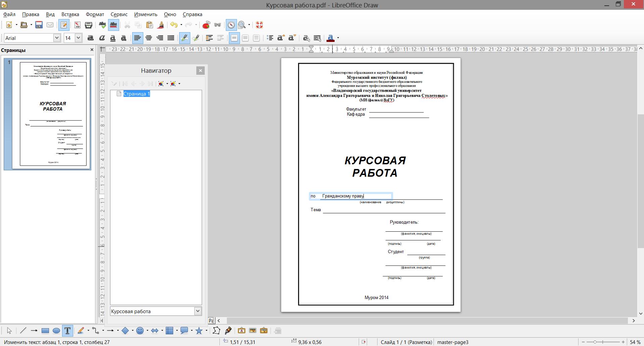This screenshot has height=346, width=644.
Task: Open the Arial font name dropdown
Action: 57,38
